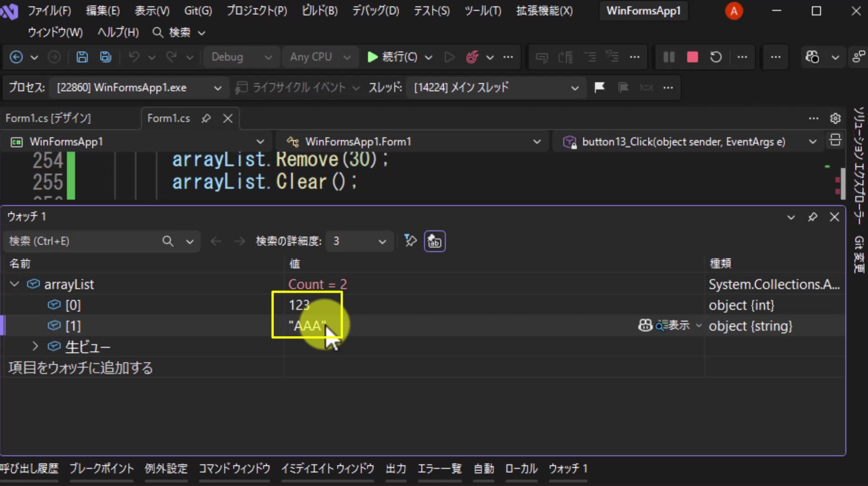Collapse the arrayList watch node
Image resolution: width=868 pixels, height=486 pixels.
click(14, 284)
